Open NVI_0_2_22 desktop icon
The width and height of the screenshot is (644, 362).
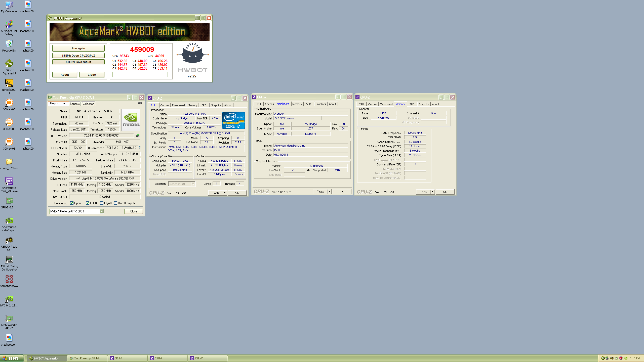pos(9,301)
